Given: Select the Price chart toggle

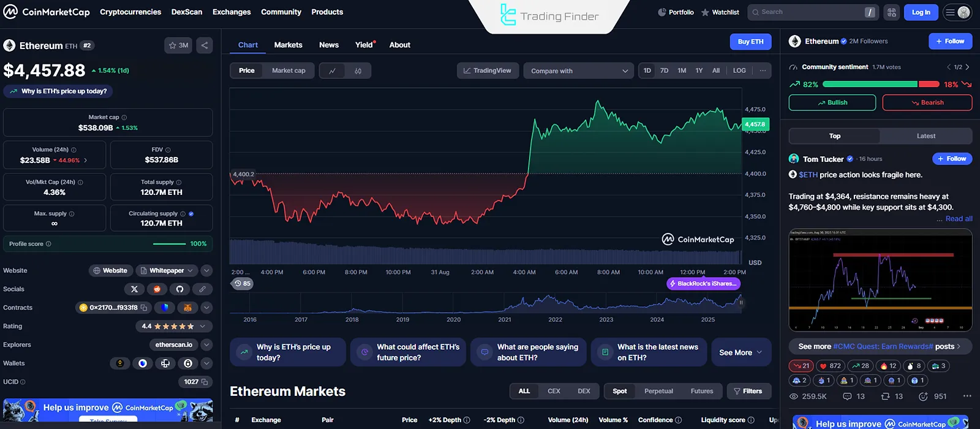Looking at the screenshot, I should tap(247, 70).
